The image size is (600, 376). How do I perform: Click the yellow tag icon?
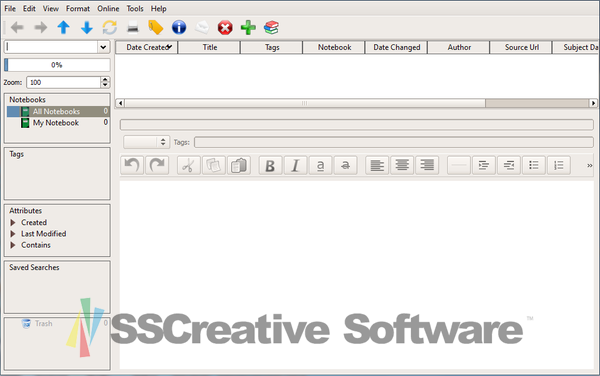tap(156, 28)
